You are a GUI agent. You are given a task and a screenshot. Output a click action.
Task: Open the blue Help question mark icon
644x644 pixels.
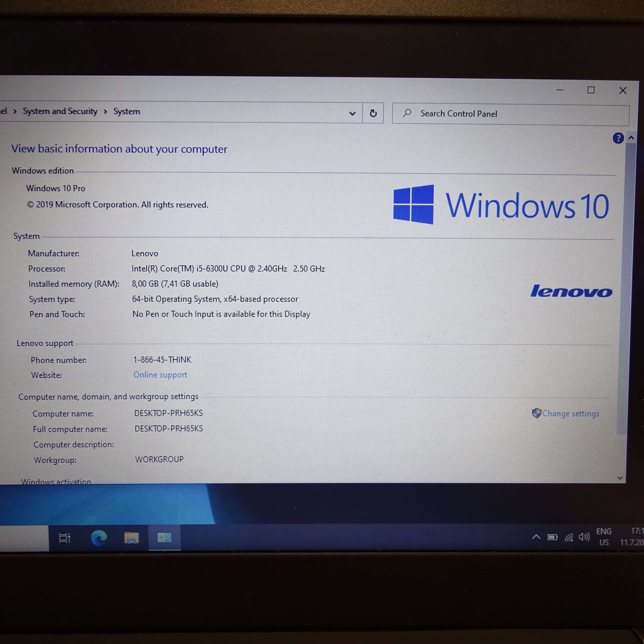tap(618, 138)
